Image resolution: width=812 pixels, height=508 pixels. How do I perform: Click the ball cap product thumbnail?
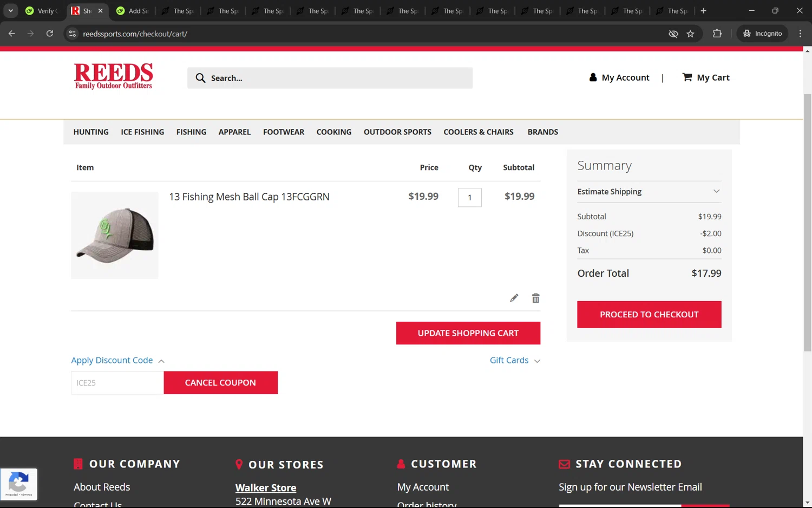[115, 235]
